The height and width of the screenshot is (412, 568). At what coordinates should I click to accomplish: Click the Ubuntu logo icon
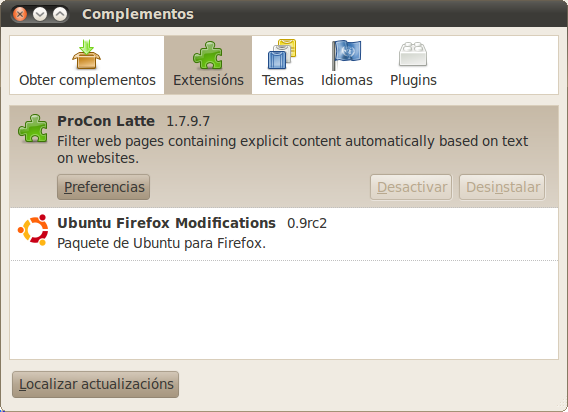coord(33,230)
